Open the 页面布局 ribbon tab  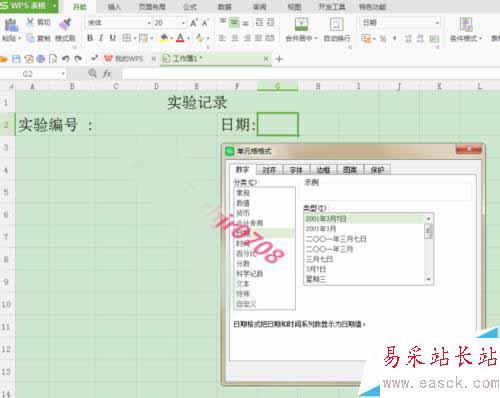coord(152,7)
